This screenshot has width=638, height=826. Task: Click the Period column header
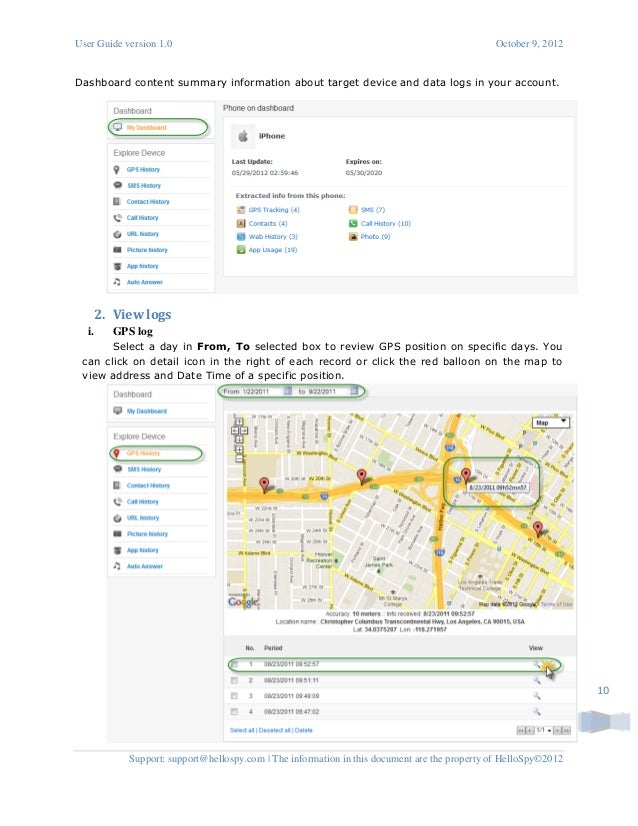[x=273, y=648]
